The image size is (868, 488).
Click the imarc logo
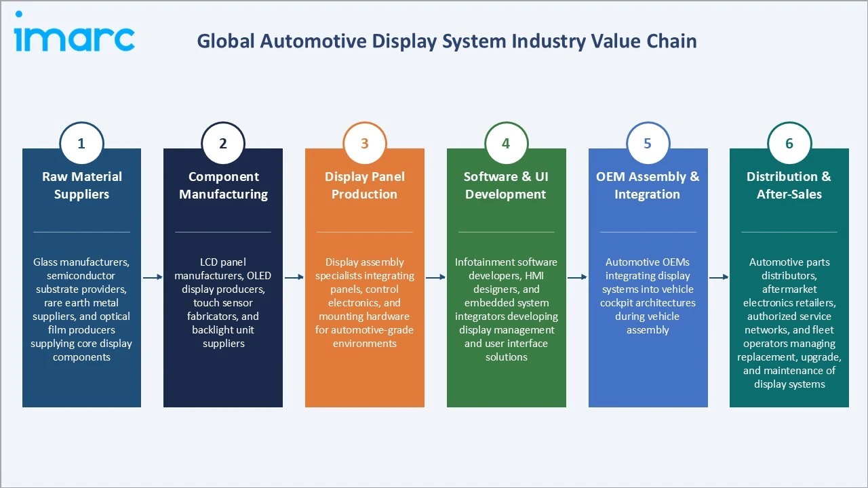[75, 32]
